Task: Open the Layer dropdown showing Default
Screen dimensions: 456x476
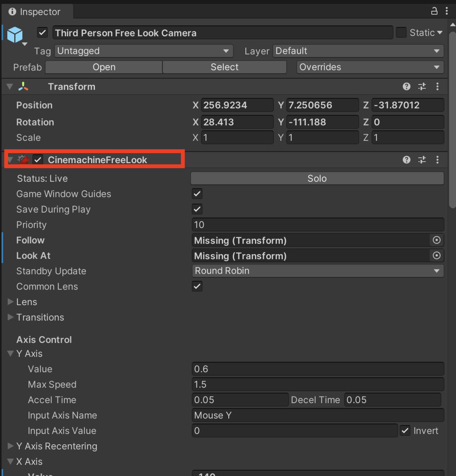Action: click(x=358, y=51)
